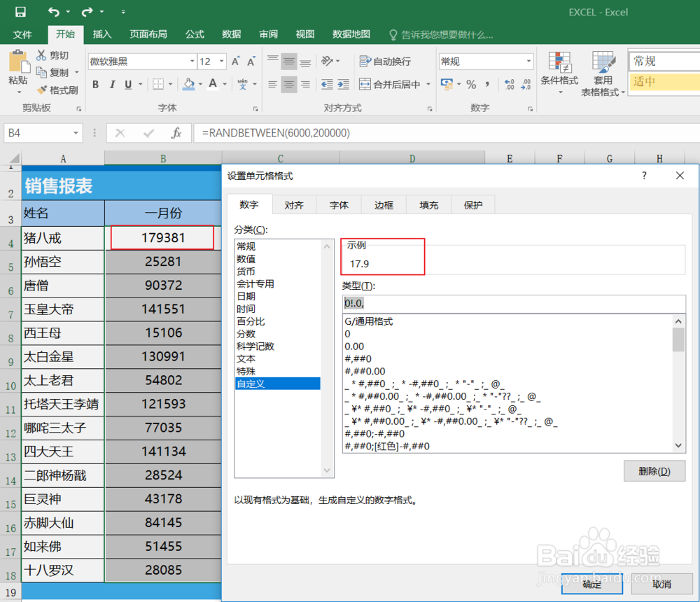The width and height of the screenshot is (700, 602).
Task: Expand number group dialog launcher
Action: click(x=531, y=108)
